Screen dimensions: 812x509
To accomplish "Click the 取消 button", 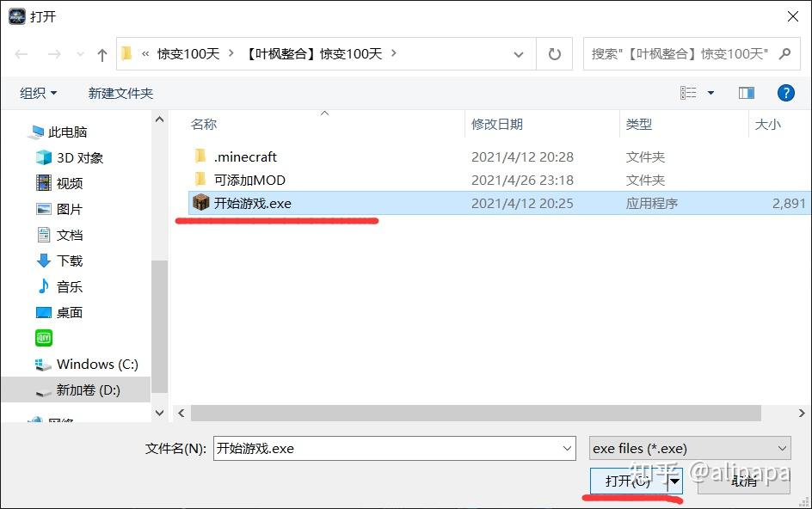I will pos(744,481).
